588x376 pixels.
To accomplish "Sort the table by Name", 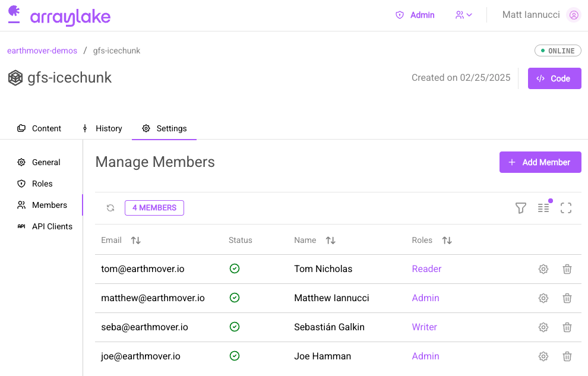I will [x=330, y=241].
